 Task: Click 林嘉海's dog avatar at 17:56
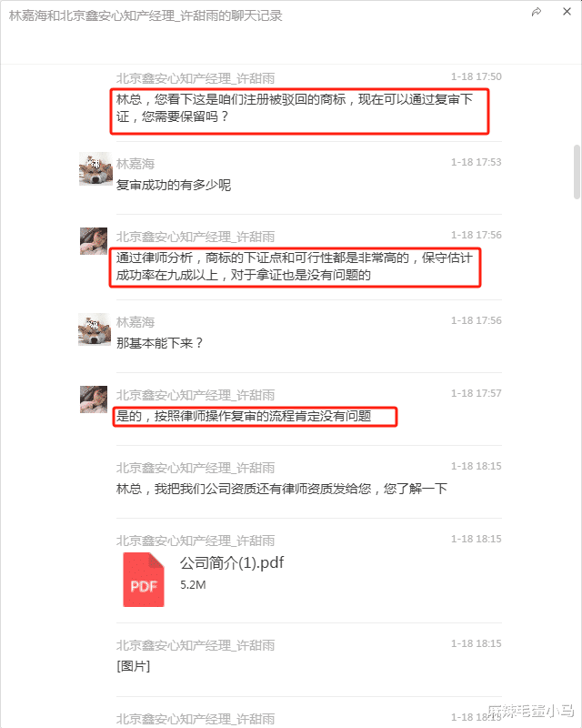pos(95,329)
